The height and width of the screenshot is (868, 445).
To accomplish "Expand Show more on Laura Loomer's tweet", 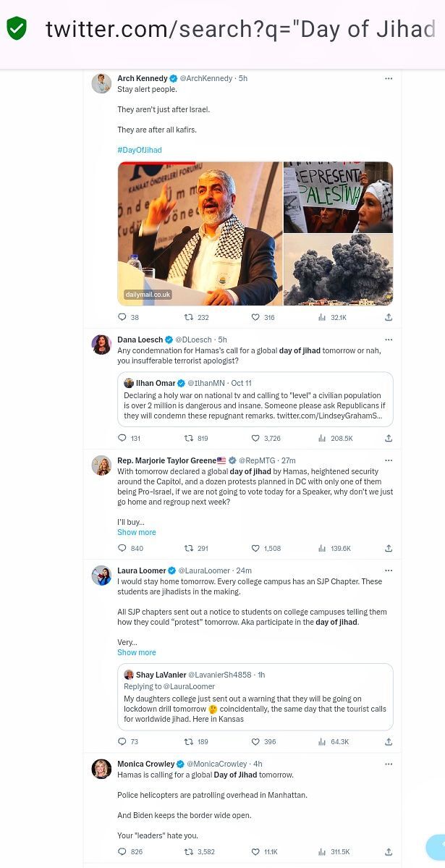I will [137, 652].
